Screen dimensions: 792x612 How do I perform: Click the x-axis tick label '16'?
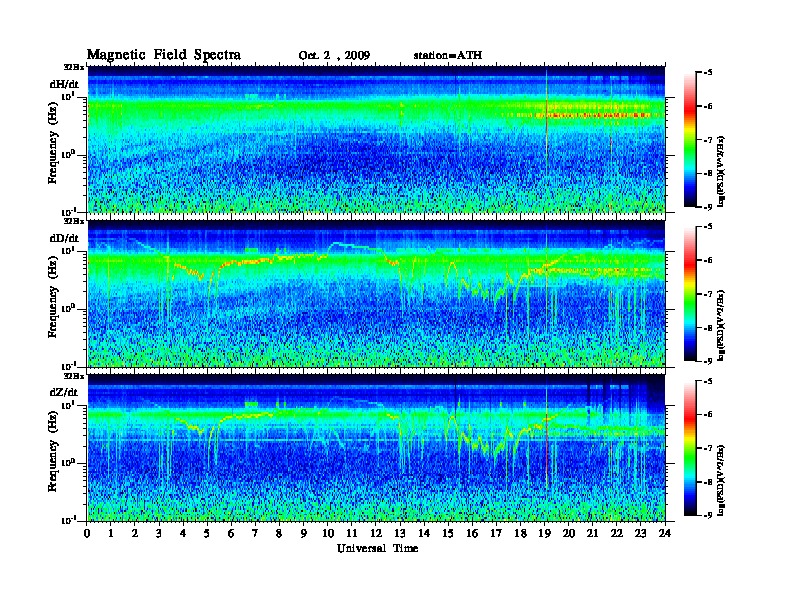(472, 533)
